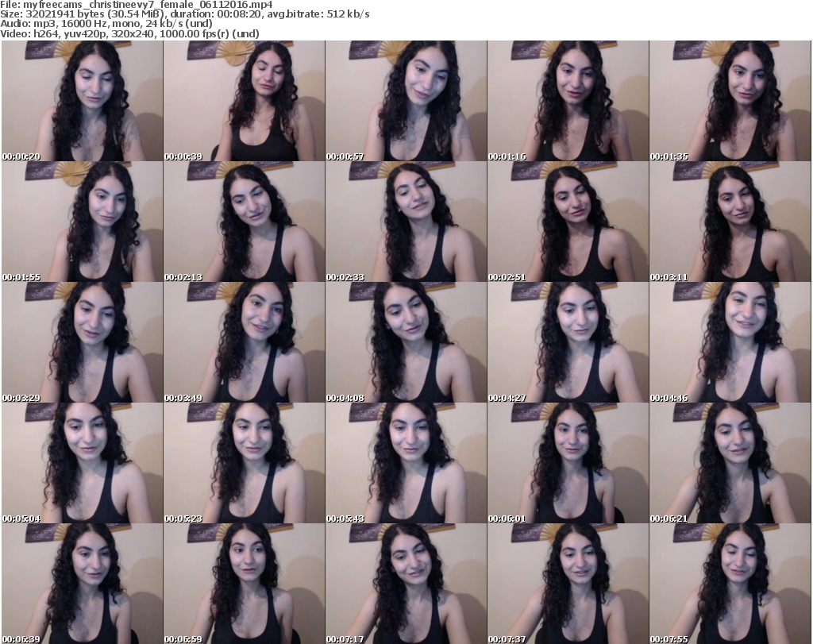This screenshot has height=644, width=813.
Task: Click the Audio mp3 info line
Action: pos(106,24)
